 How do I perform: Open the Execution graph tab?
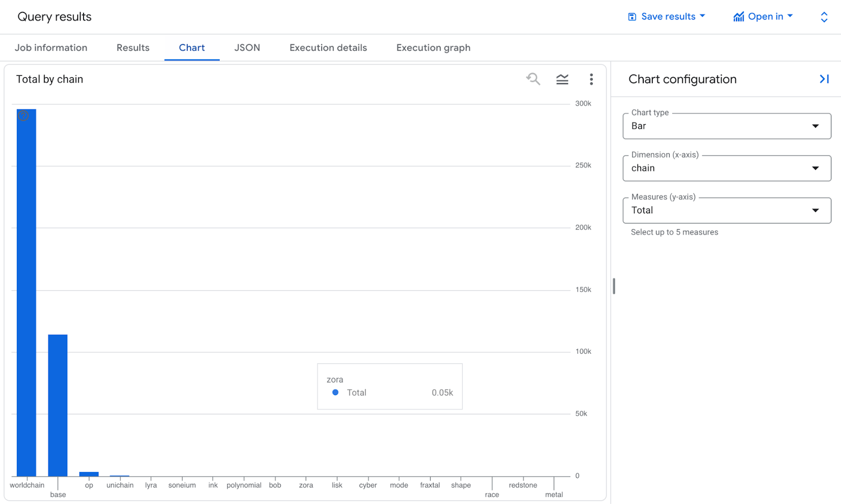coord(434,48)
